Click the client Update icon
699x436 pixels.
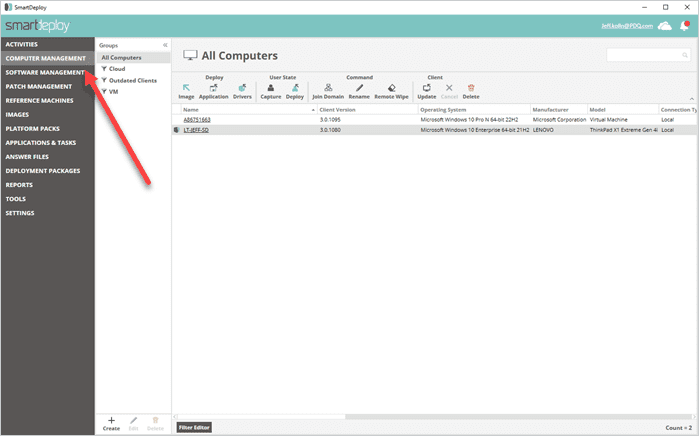(427, 88)
